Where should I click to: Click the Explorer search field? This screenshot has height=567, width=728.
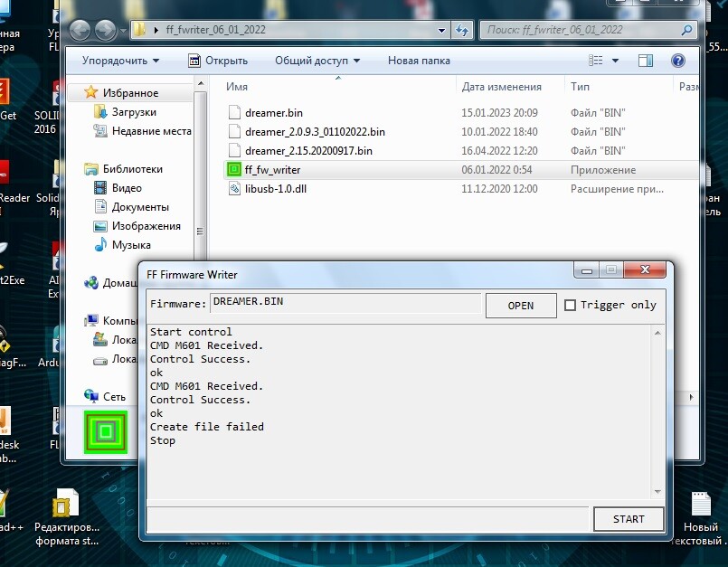[581, 30]
